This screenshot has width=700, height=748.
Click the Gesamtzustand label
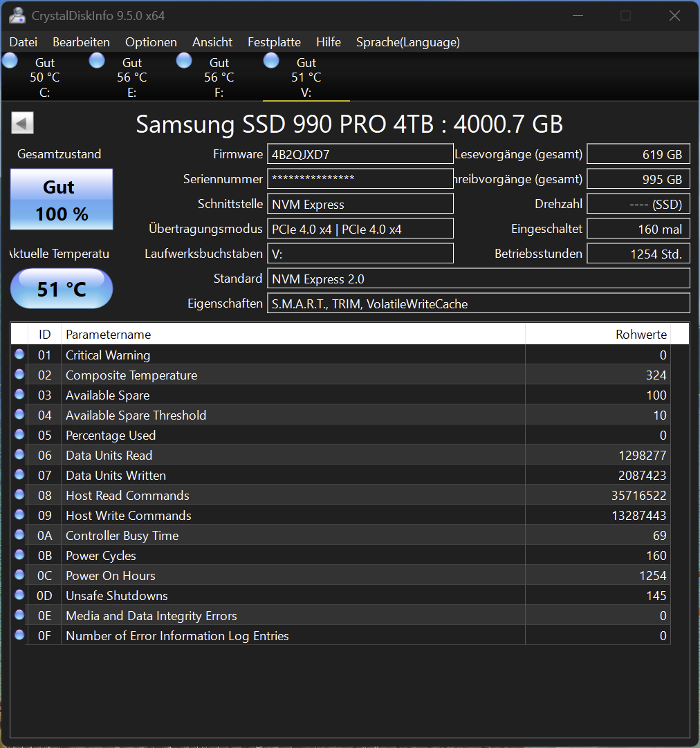pyautogui.click(x=59, y=154)
